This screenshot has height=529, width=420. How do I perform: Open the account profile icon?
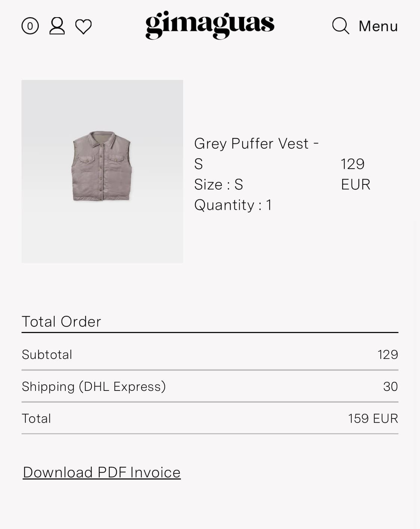coord(57,26)
